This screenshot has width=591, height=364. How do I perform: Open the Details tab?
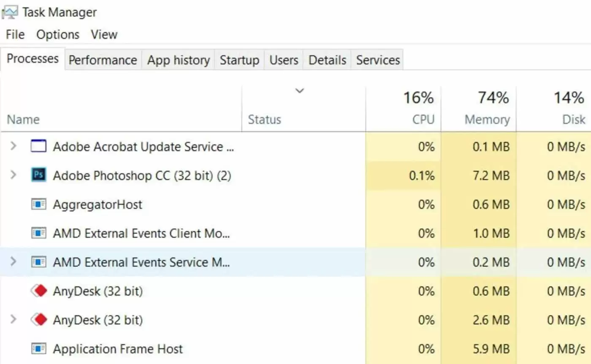coord(327,60)
